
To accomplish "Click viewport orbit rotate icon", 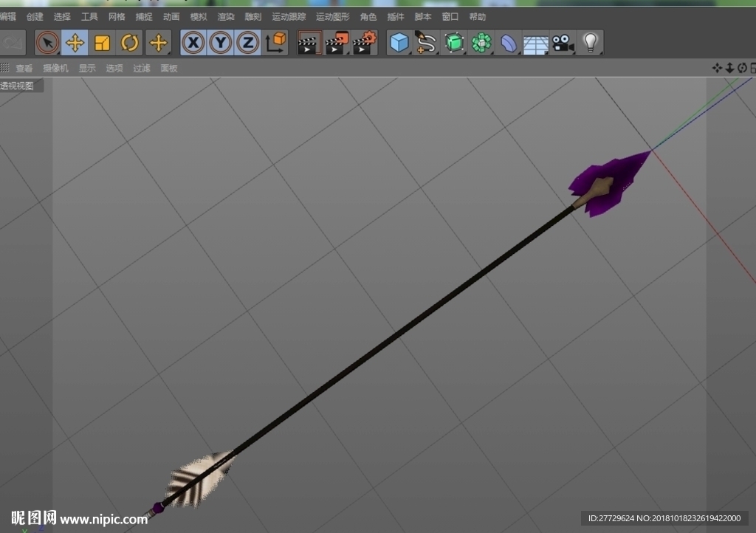I will (x=742, y=68).
